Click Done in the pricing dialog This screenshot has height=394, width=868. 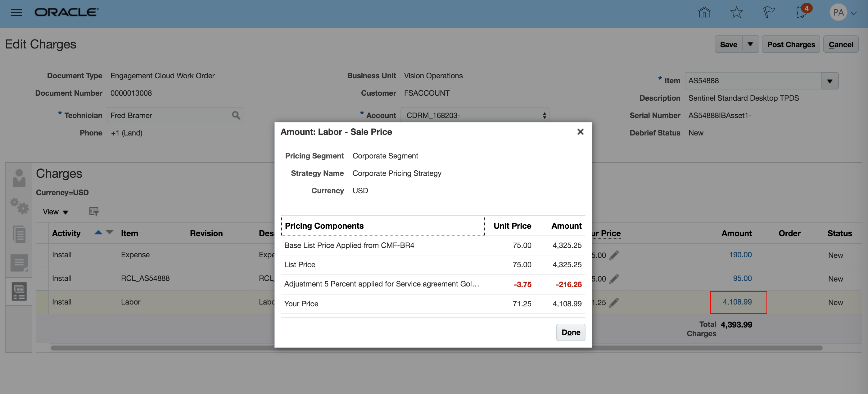coord(571,332)
